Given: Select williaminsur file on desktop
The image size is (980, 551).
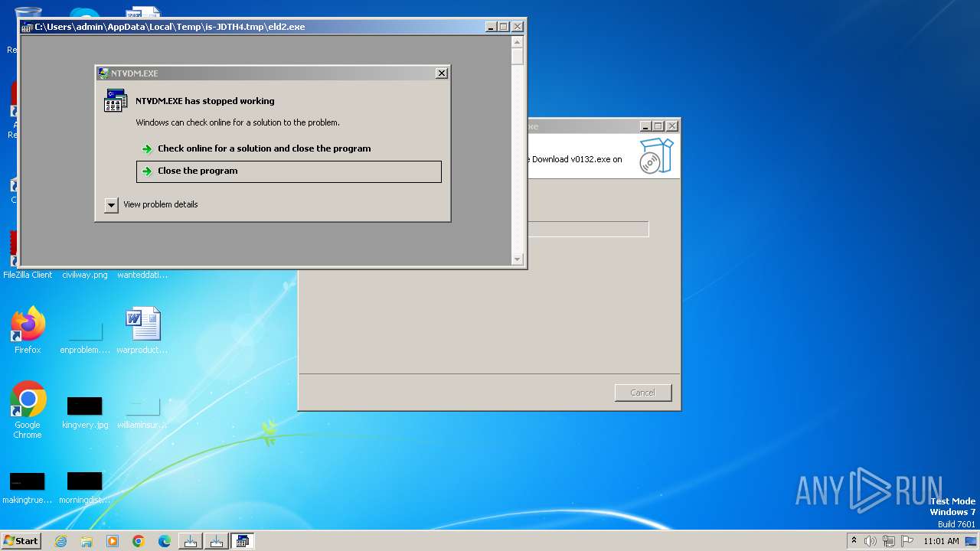Looking at the screenshot, I should click(x=142, y=412).
